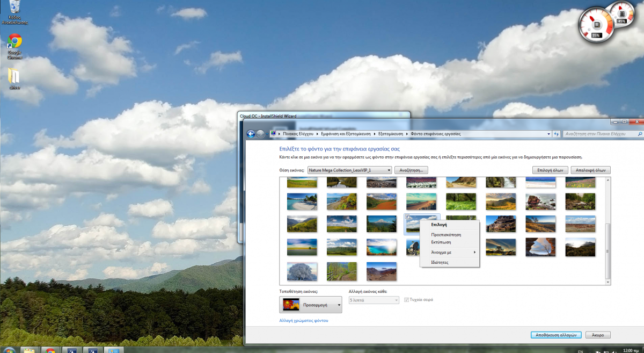Select tropical beach with palms wallpaper
Image resolution: width=644 pixels, height=353 pixels.
[x=302, y=201]
